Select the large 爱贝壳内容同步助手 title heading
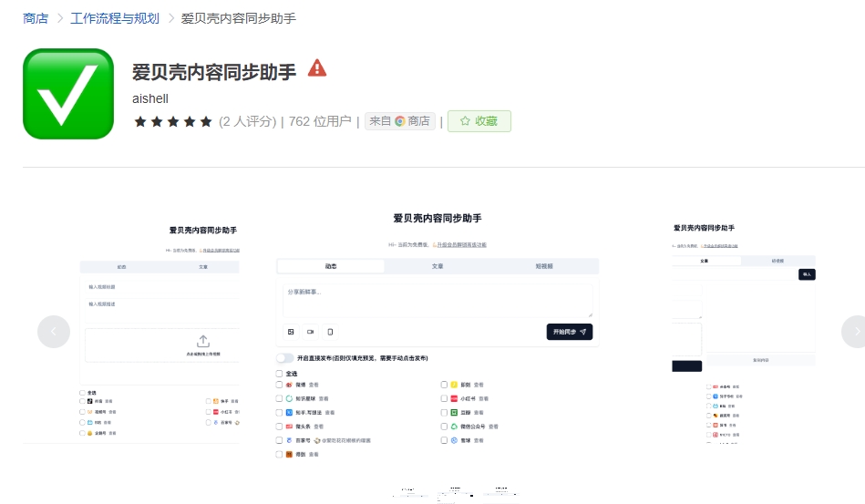This screenshot has height=504, width=865. coord(214,72)
